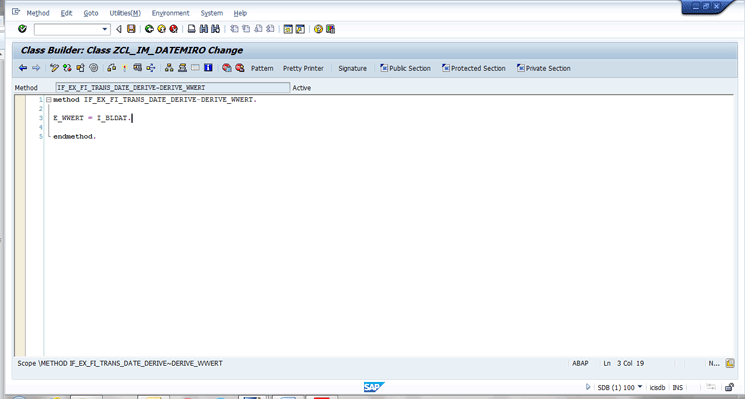Image resolution: width=745 pixels, height=399 pixels.
Task: Click the Navigation Window icon
Action: pyautogui.click(x=182, y=68)
